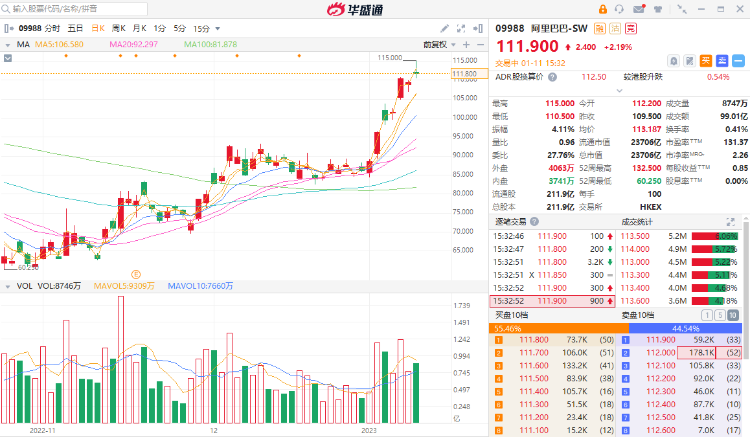750x437 pixels.
Task: Click the orange Buy (买) button
Action: click(x=706, y=61)
